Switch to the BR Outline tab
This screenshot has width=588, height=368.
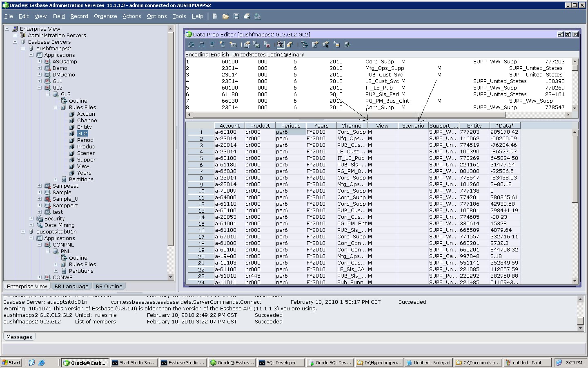109,286
